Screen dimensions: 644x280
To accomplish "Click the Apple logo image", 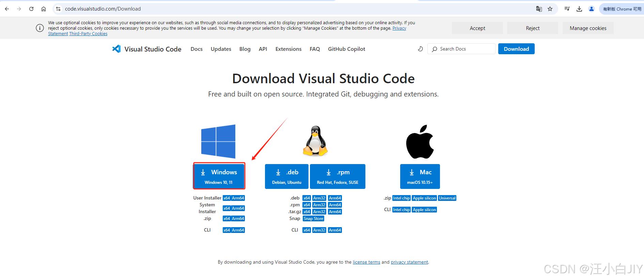I will pos(420,142).
